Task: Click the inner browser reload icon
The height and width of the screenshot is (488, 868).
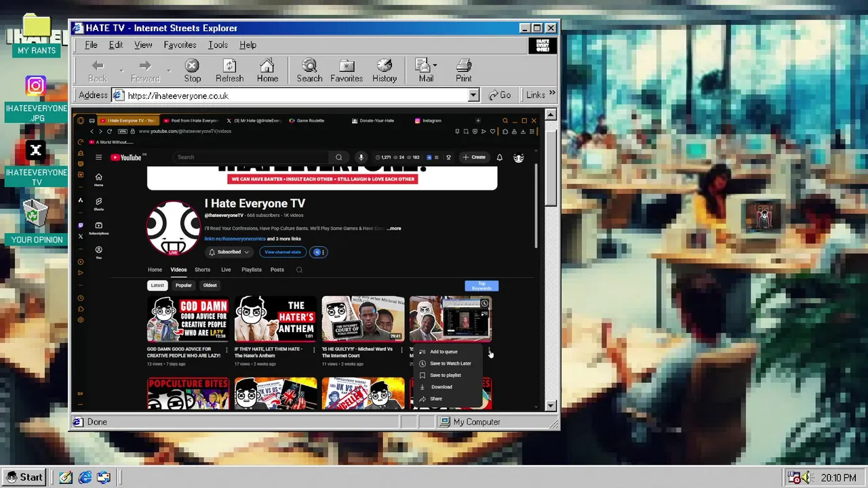Action: (x=109, y=131)
